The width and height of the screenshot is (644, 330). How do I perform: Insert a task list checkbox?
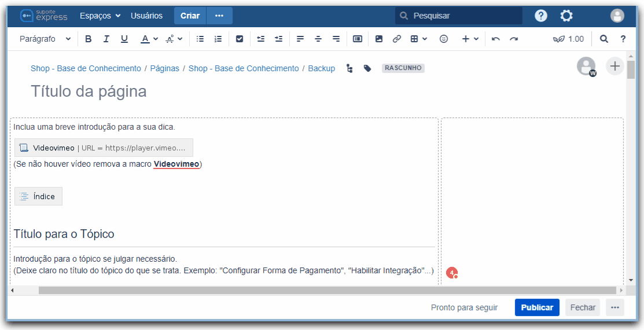tap(240, 39)
